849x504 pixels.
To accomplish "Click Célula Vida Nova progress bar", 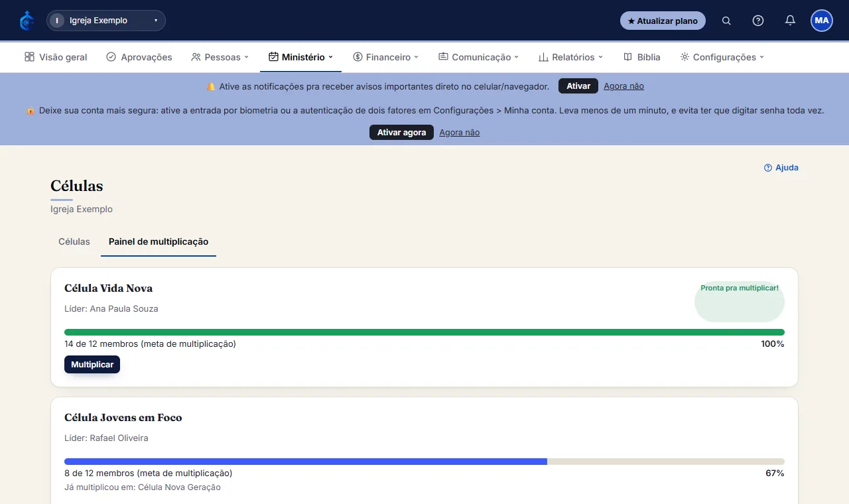I will click(x=424, y=332).
